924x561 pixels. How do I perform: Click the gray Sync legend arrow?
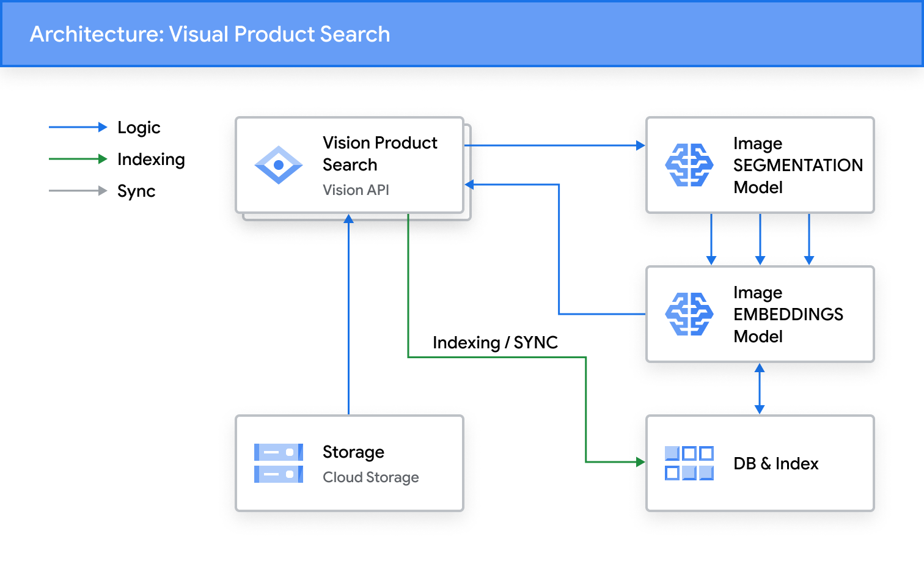pyautogui.click(x=78, y=191)
